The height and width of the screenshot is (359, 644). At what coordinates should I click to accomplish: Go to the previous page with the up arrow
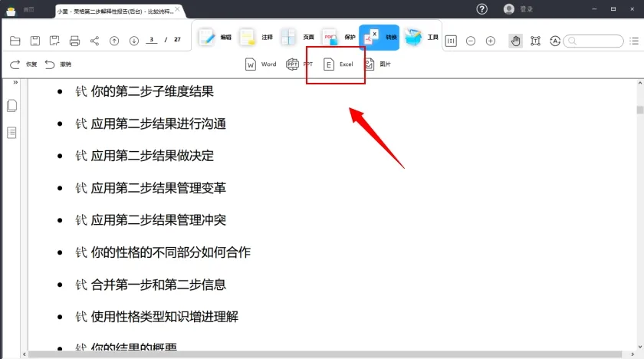point(114,41)
